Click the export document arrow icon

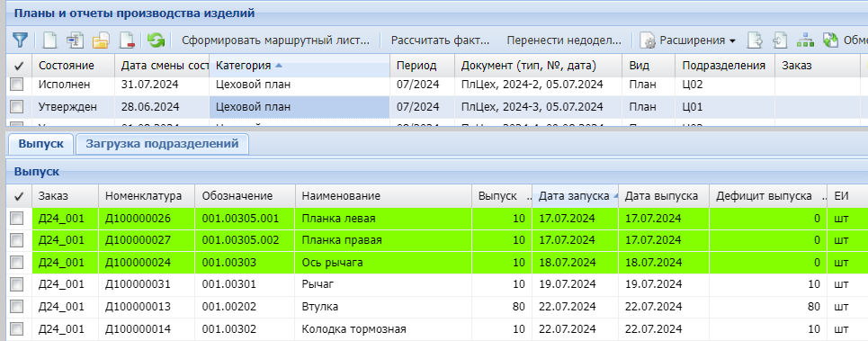[755, 40]
